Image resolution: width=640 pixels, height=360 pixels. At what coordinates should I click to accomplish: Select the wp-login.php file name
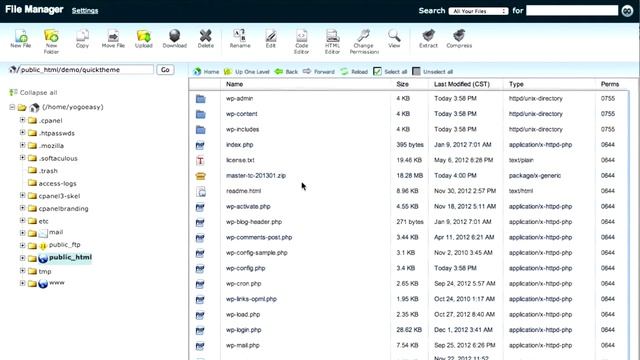[244, 330]
